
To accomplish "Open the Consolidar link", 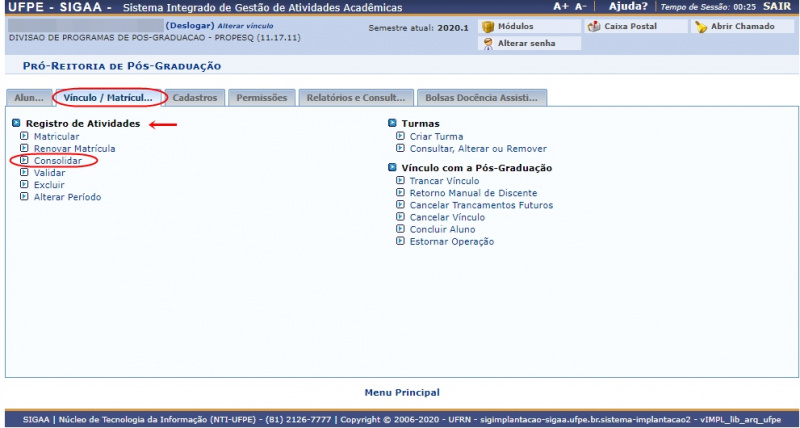I will (58, 160).
